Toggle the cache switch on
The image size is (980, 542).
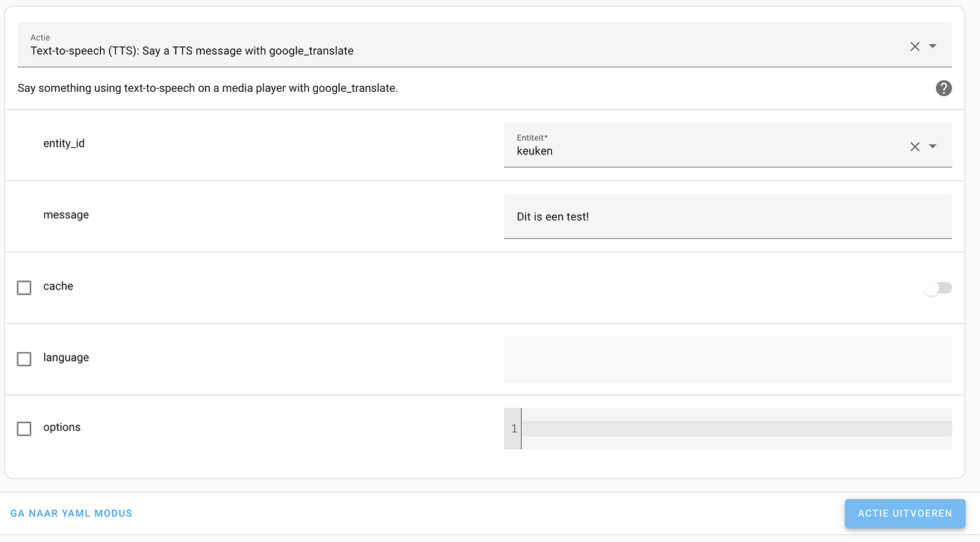coord(937,288)
